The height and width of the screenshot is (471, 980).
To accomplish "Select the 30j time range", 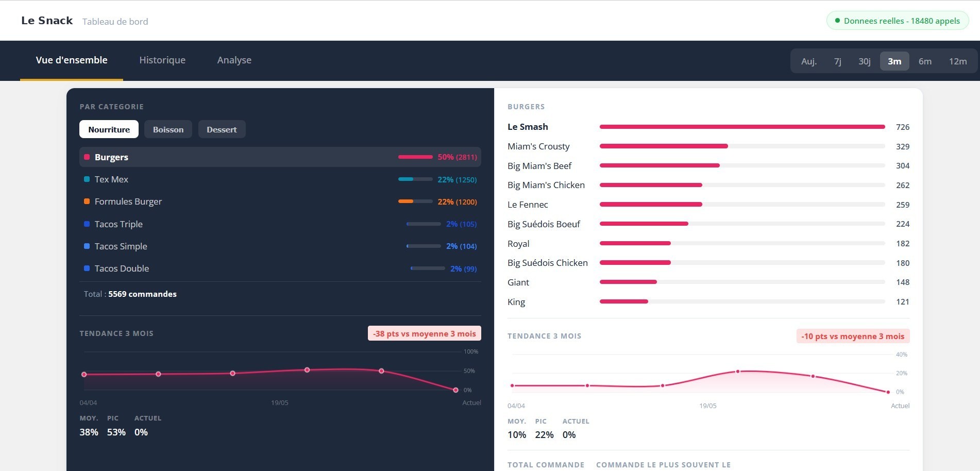I will (x=865, y=61).
